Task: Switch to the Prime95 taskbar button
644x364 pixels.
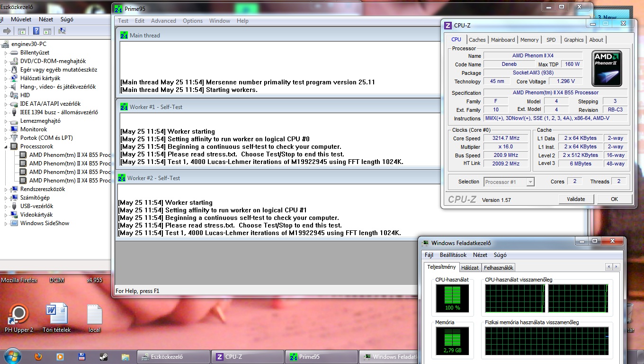Action: [x=321, y=357]
